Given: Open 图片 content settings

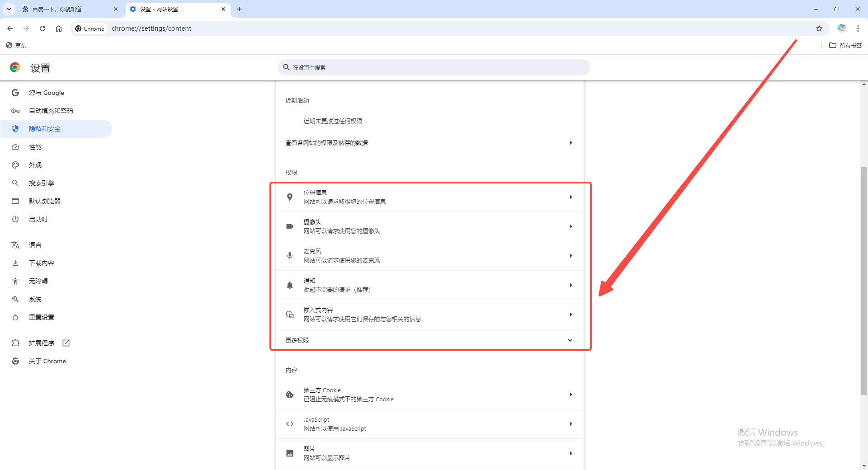Looking at the screenshot, I should (x=430, y=453).
